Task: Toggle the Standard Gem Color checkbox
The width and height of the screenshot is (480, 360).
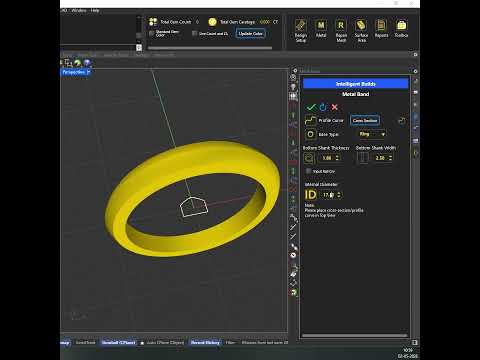Action: click(x=152, y=33)
